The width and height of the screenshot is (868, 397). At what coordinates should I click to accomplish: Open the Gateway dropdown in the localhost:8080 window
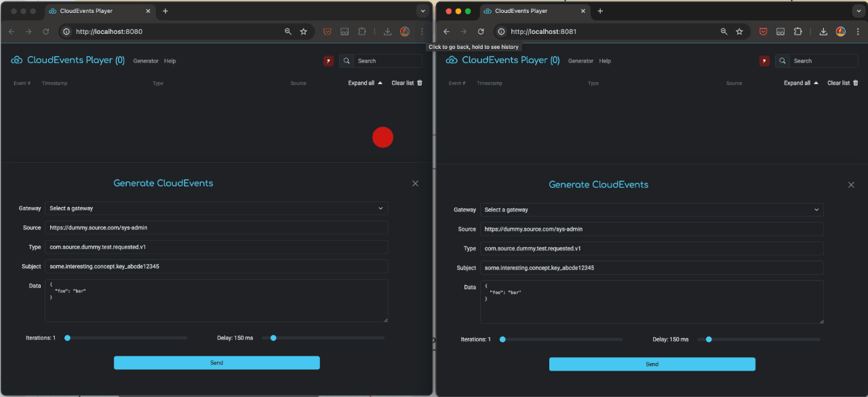coord(216,208)
